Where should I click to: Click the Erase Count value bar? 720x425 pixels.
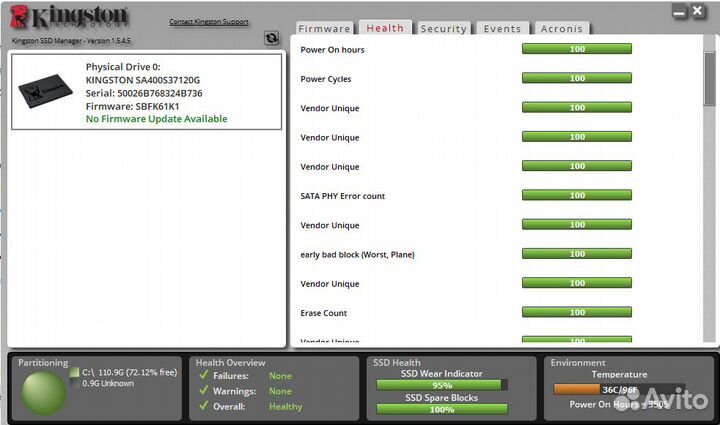577,312
